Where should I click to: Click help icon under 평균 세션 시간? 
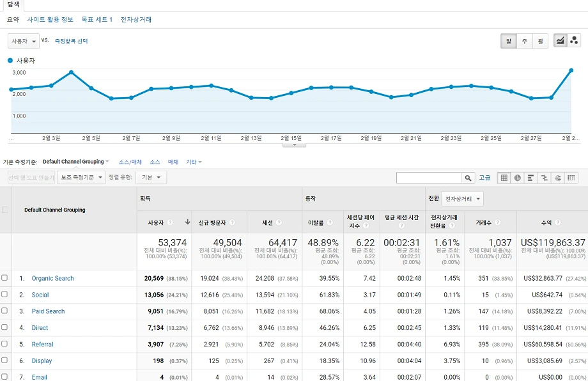click(401, 226)
